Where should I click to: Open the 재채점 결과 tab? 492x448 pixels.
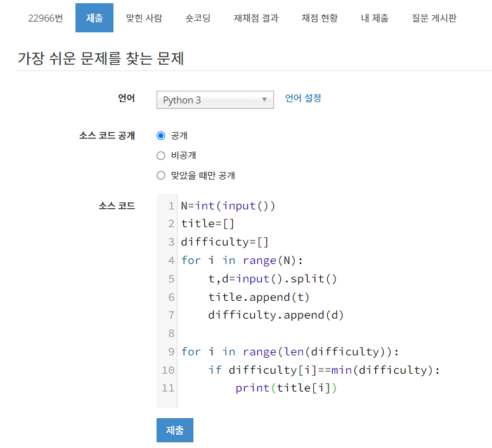click(256, 18)
